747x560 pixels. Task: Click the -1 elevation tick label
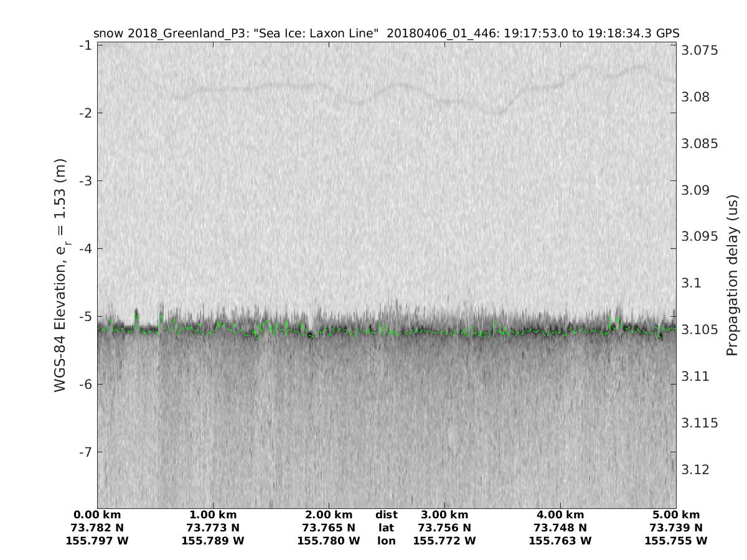pyautogui.click(x=85, y=45)
